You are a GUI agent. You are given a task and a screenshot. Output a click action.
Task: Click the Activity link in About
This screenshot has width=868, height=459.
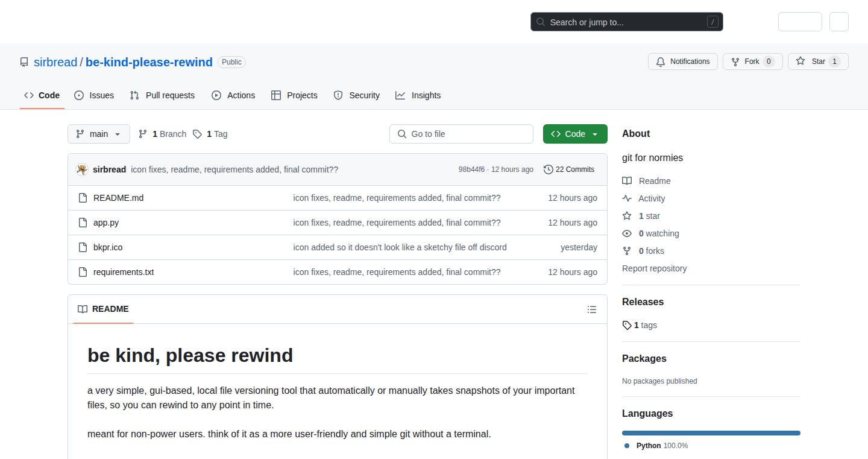652,198
